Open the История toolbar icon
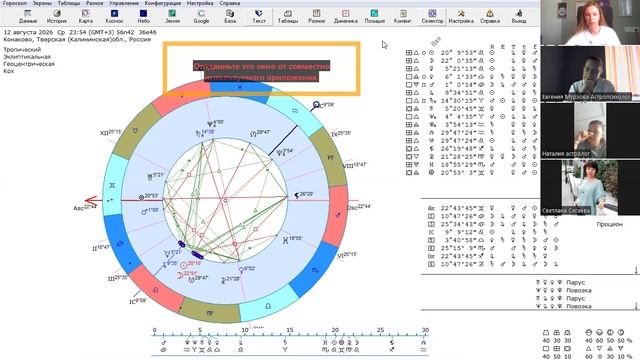The image size is (640, 360). click(x=56, y=17)
